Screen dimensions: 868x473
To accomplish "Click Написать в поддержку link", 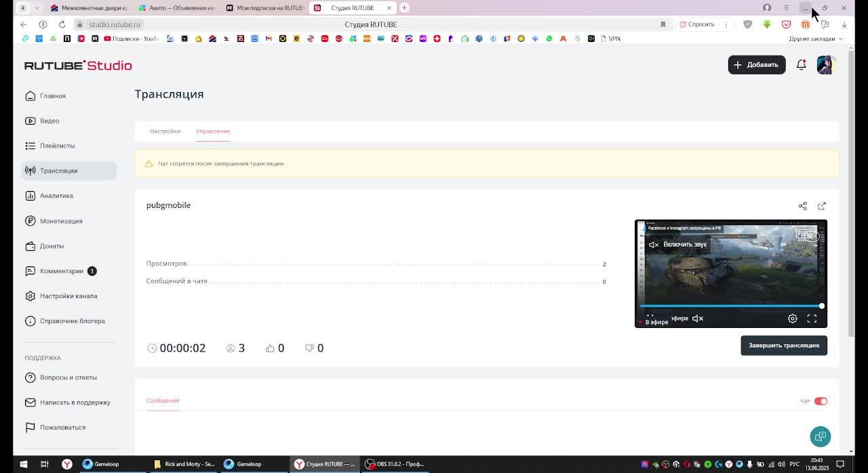I will coord(68,403).
